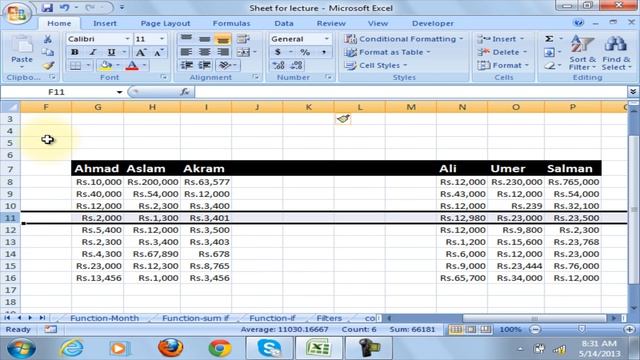The width and height of the screenshot is (640, 360).
Task: Open the Developer tab
Action: (x=433, y=23)
